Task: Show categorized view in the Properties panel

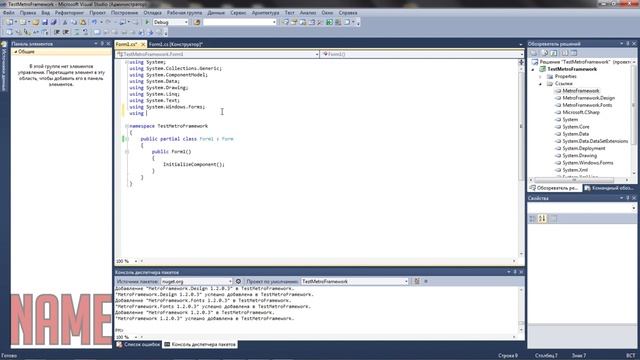Action: coord(532,219)
